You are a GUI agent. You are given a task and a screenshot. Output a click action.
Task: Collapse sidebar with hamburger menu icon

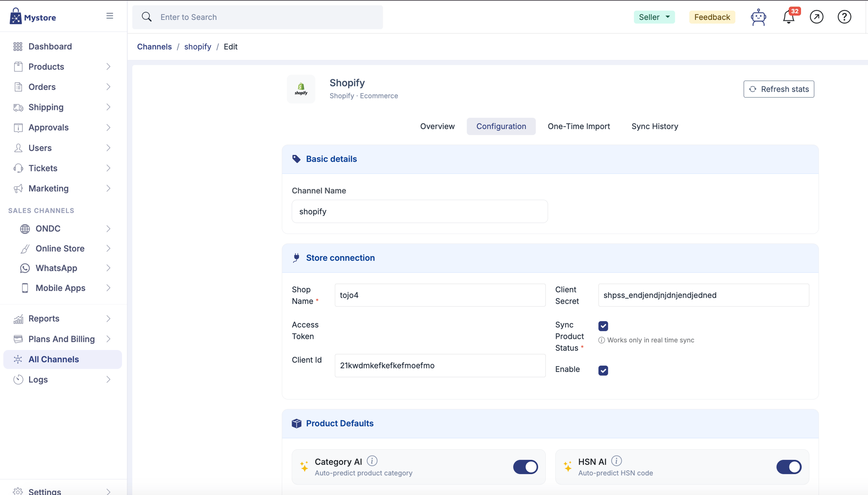(110, 16)
